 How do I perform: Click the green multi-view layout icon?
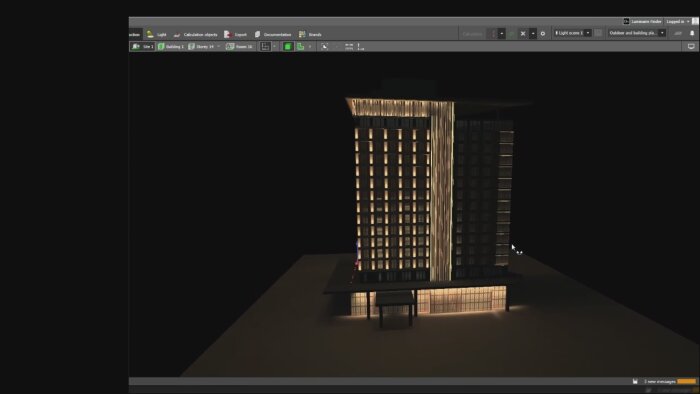tap(300, 46)
